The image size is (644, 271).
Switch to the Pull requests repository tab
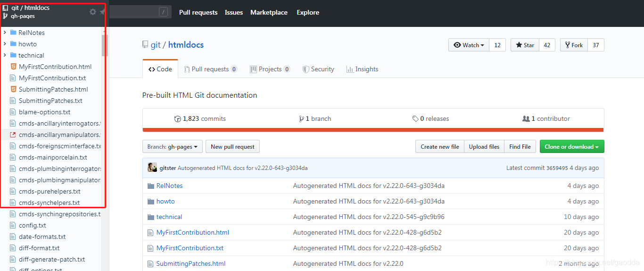[210, 69]
